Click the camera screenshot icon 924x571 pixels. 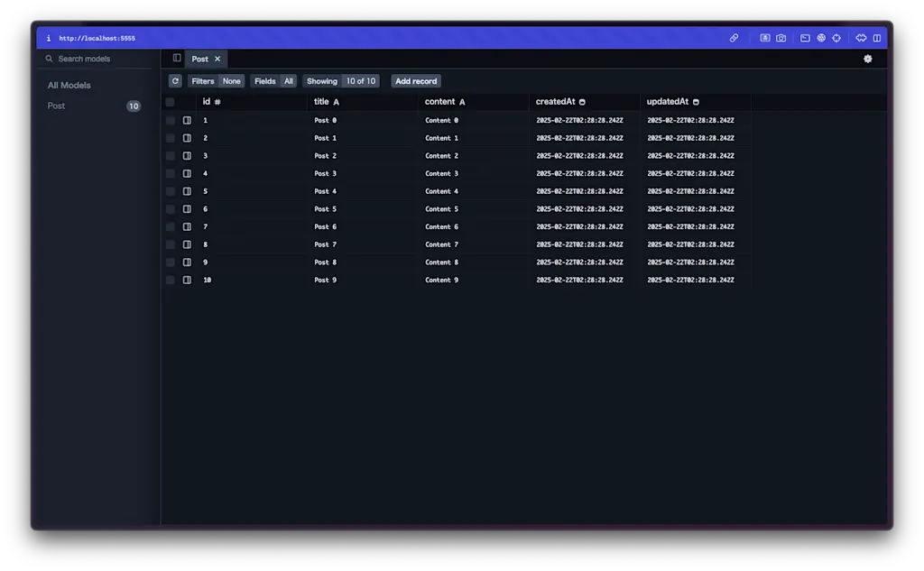click(x=781, y=38)
